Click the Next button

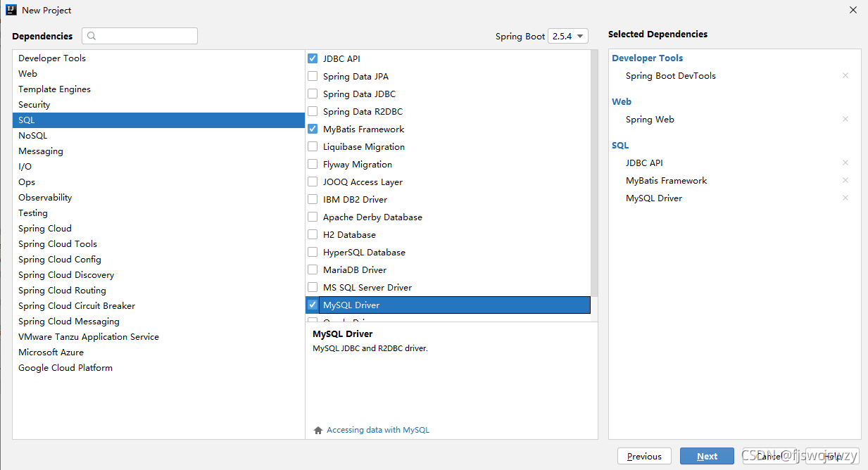pyautogui.click(x=707, y=456)
